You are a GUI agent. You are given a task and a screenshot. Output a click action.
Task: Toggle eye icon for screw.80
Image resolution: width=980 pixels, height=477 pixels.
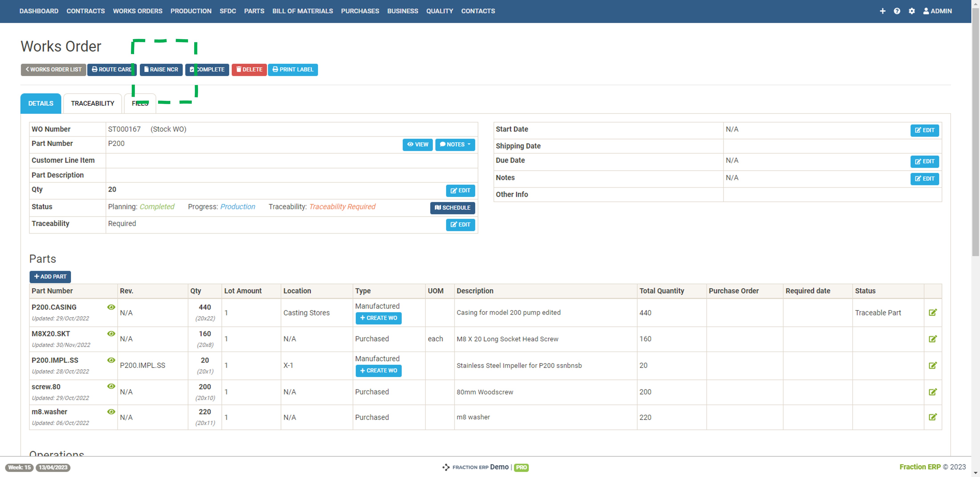point(111,386)
